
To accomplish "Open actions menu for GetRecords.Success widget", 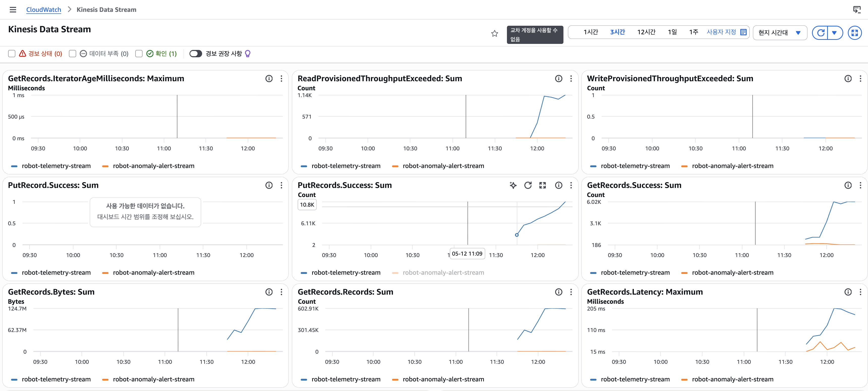I will 860,186.
